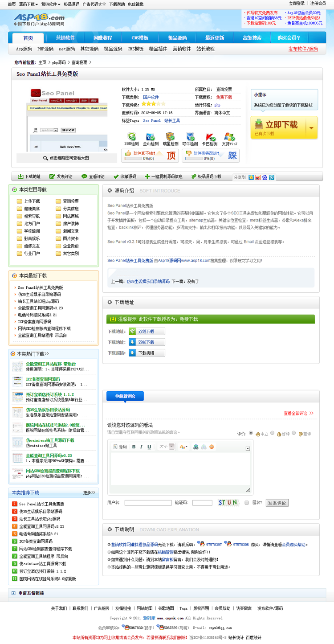334x644 pixels.
Task: Apply underline in the comment editor
Action: (x=149, y=447)
